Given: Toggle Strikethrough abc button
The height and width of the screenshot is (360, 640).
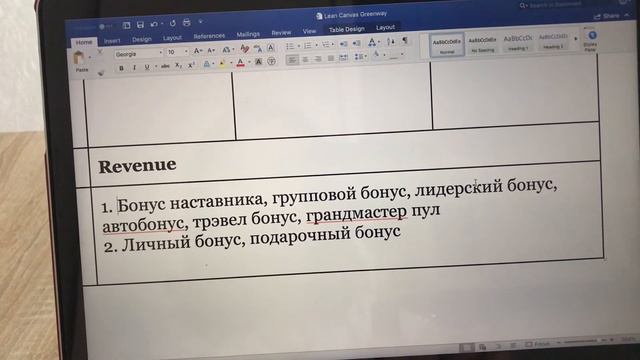Looking at the screenshot, I should pos(165,66).
